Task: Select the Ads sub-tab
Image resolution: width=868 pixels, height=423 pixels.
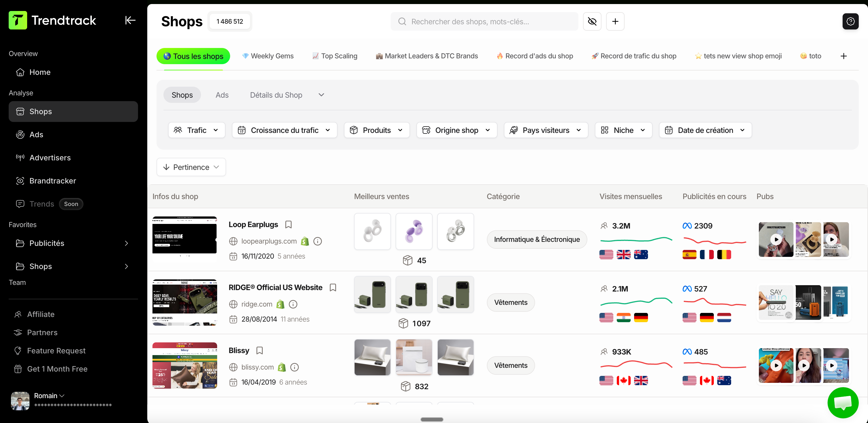Action: (222, 95)
